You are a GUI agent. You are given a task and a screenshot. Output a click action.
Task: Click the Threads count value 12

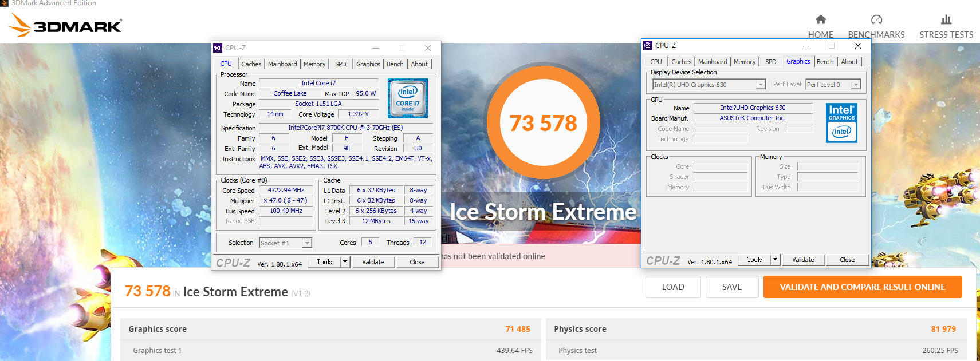click(x=423, y=243)
